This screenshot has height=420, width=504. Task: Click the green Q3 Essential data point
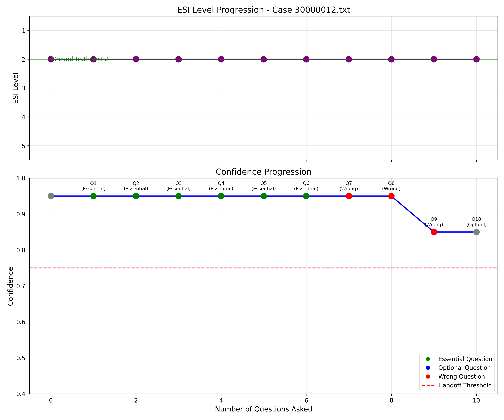(x=179, y=196)
